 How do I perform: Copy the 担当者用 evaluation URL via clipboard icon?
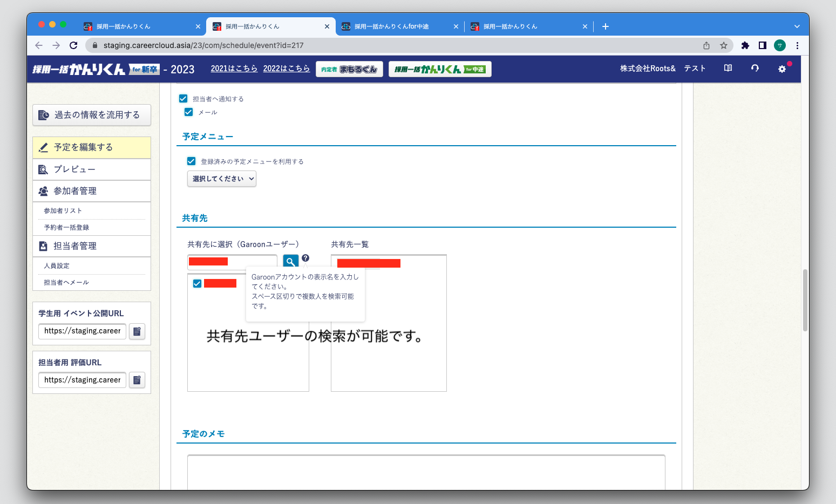click(x=137, y=380)
